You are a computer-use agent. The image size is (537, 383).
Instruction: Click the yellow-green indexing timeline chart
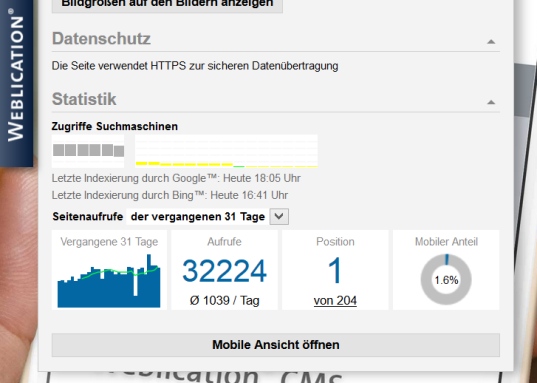coord(226,151)
